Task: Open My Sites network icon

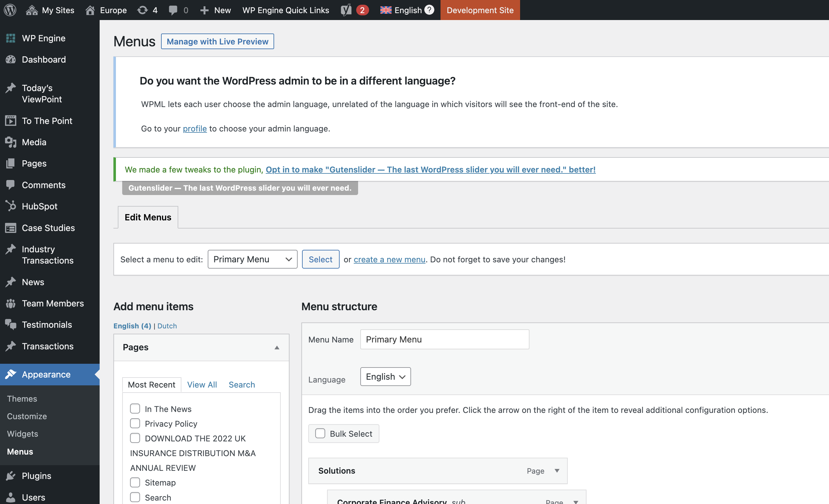Action: coord(32,10)
